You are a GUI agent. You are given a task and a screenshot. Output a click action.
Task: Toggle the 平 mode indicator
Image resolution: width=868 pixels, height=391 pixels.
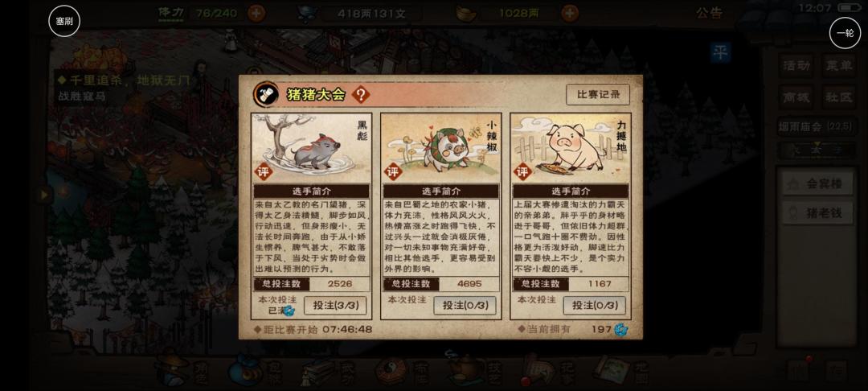point(720,52)
